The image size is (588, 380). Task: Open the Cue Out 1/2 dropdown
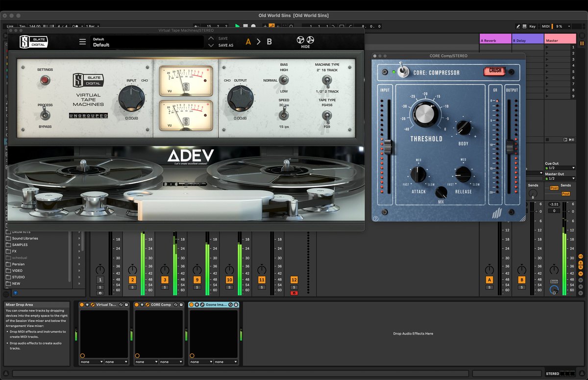560,168
